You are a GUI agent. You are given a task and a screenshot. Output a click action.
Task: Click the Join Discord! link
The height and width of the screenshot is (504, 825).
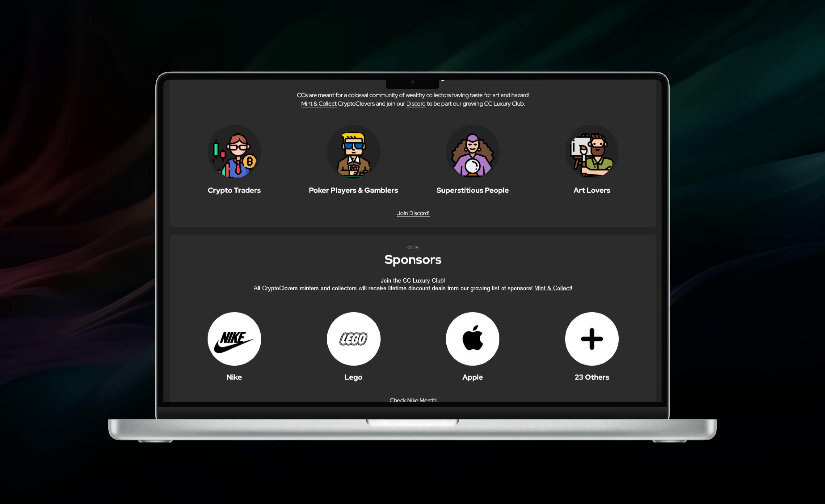point(412,213)
